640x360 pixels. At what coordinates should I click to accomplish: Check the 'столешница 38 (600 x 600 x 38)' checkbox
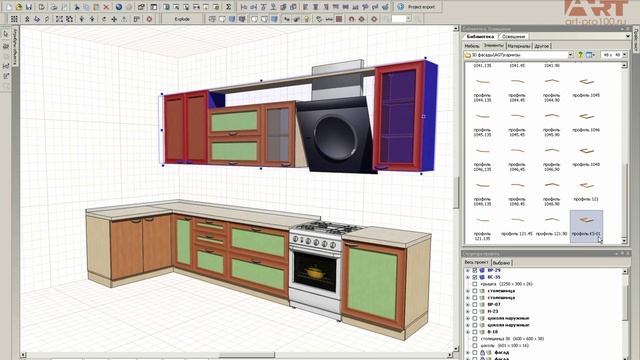[x=475, y=339]
